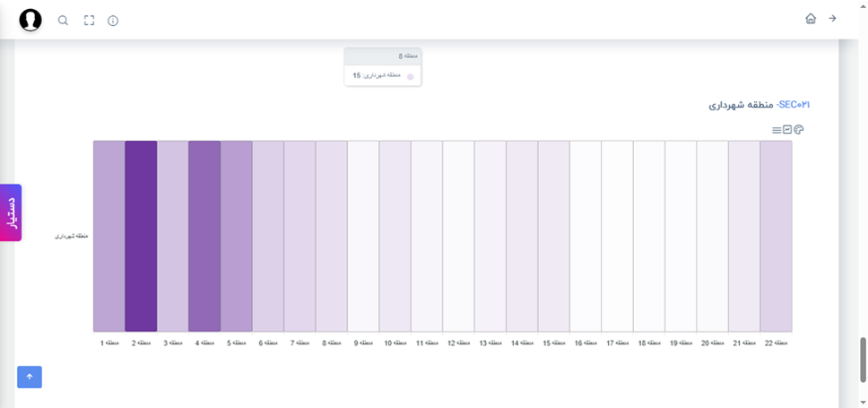Click the heatmap cell above منطقه 8
Viewport: 868px width, 408px height.
click(x=332, y=236)
